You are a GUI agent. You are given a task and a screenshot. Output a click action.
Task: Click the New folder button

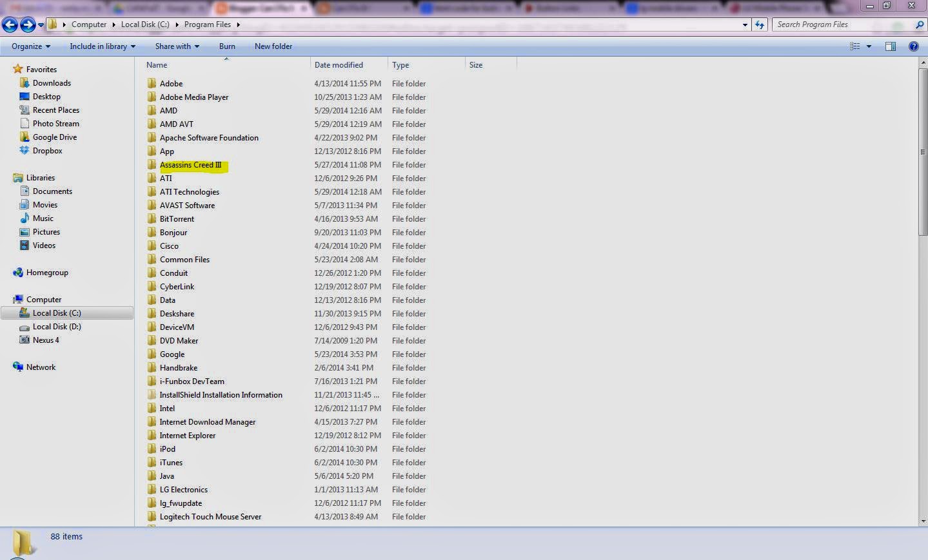(x=273, y=46)
